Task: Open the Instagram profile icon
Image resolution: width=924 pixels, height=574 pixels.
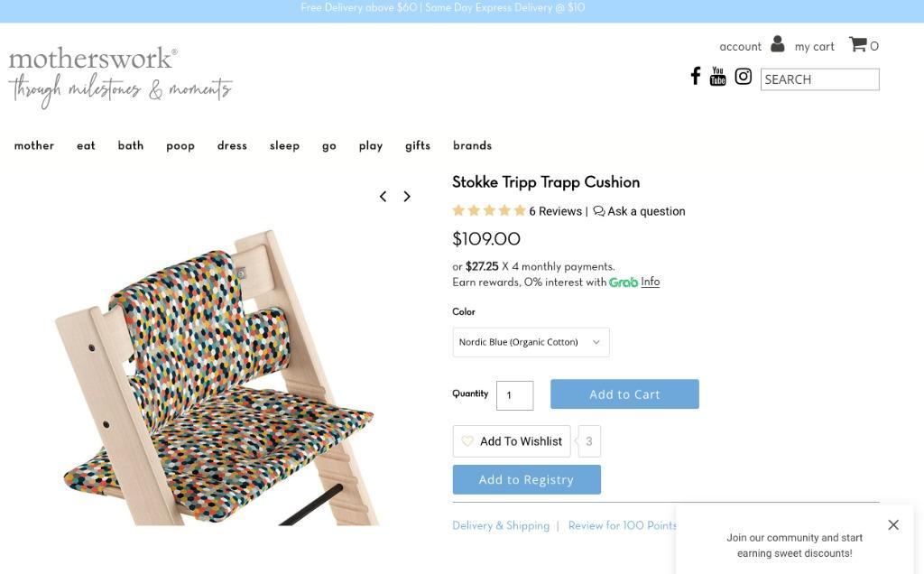Action: tap(744, 77)
